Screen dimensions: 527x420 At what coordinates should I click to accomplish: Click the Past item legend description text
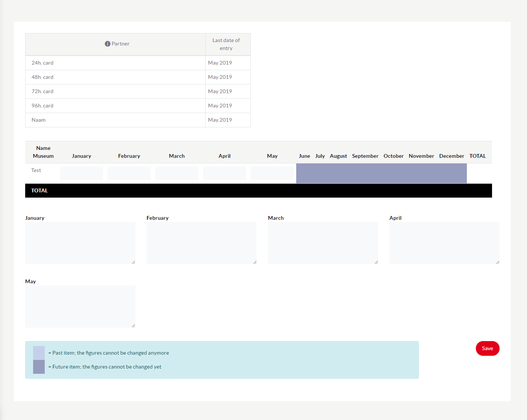coord(109,353)
